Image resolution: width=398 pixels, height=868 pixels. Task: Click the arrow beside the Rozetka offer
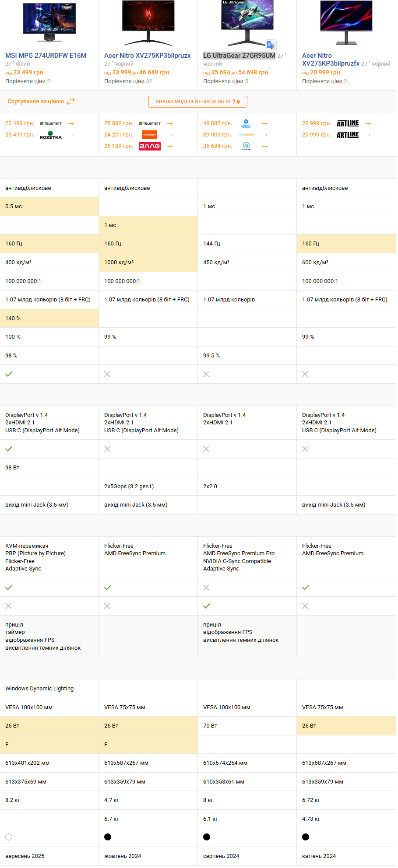[x=71, y=135]
